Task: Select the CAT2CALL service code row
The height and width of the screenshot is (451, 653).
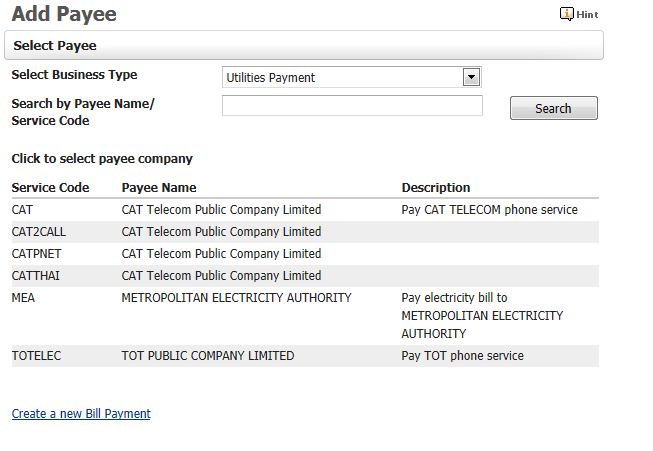Action: pyautogui.click(x=305, y=232)
